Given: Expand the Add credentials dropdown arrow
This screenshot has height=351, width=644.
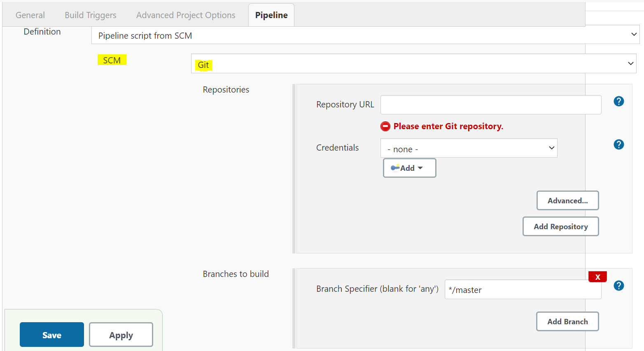Looking at the screenshot, I should (x=420, y=168).
